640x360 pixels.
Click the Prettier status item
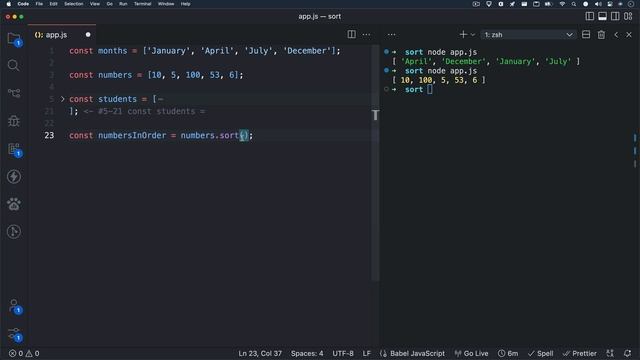tap(580, 353)
